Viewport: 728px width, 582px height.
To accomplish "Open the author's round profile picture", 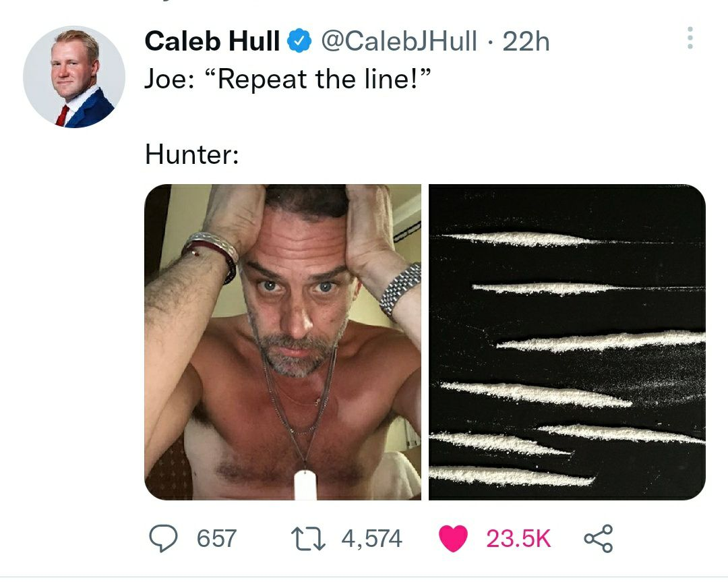I will click(74, 77).
